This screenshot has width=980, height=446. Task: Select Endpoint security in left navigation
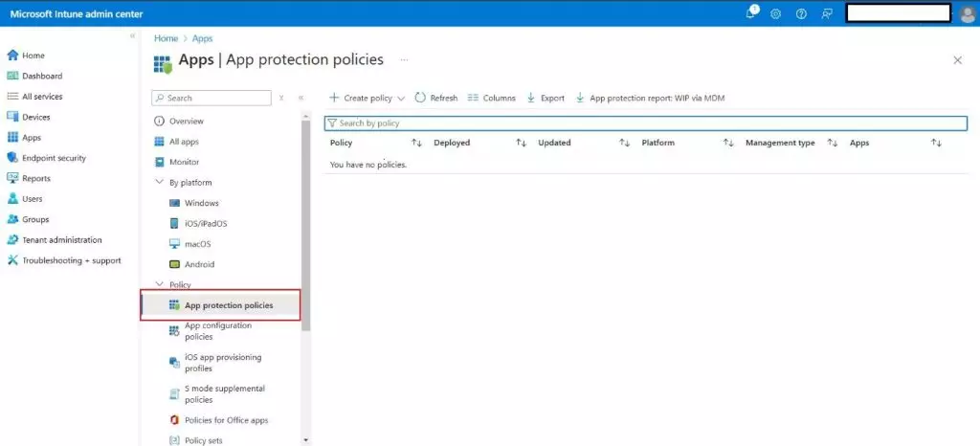click(54, 158)
